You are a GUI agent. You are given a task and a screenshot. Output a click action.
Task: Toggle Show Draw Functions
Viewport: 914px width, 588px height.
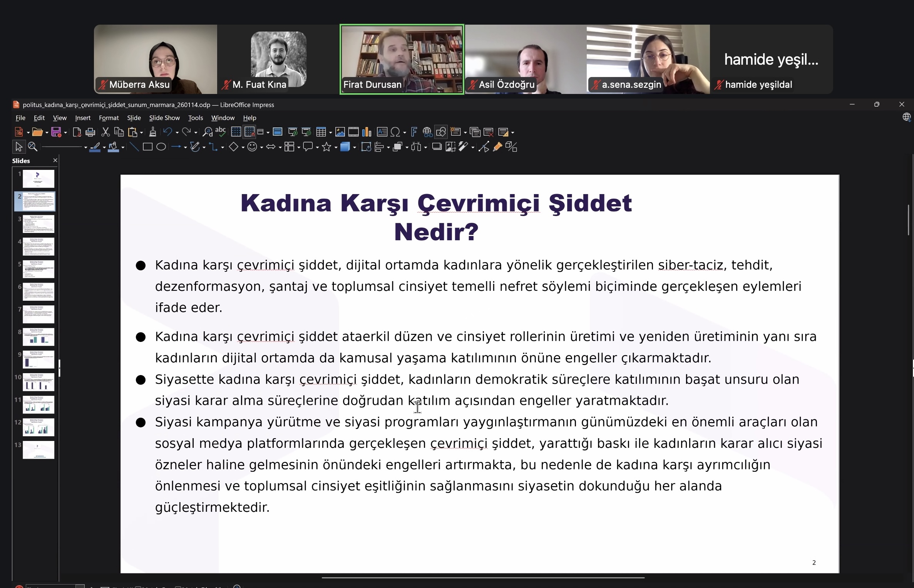point(441,132)
